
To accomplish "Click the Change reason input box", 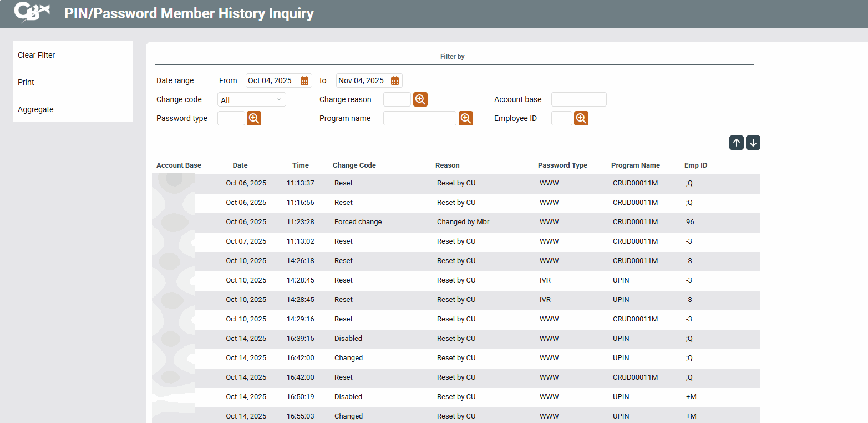I will (397, 99).
